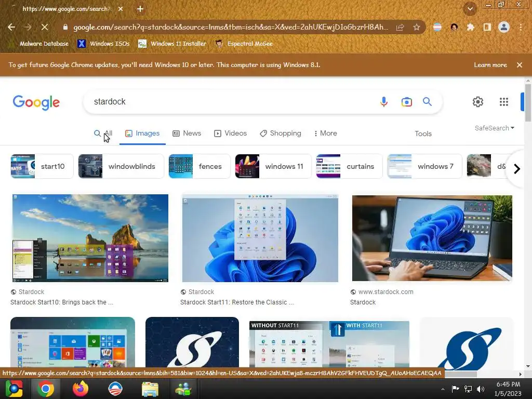Open Chrome's three-dot menu
The width and height of the screenshot is (532, 399).
tap(521, 27)
